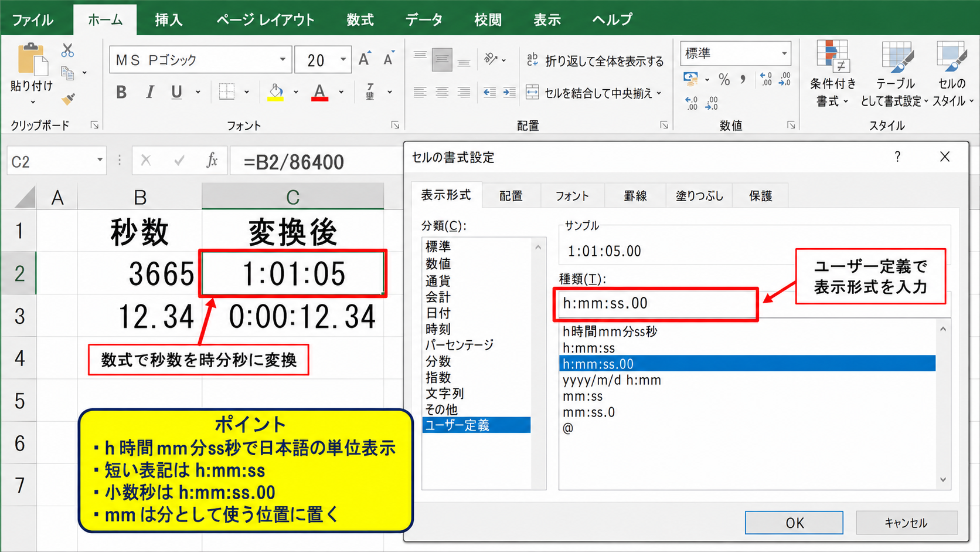Open the font size 20 dropdown
The width and height of the screenshot is (980, 552).
(x=343, y=60)
